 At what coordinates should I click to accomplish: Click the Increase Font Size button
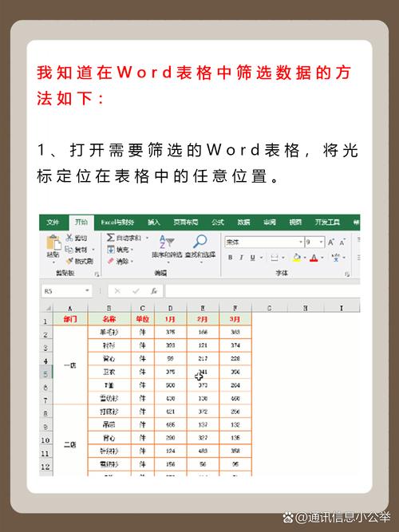pyautogui.click(x=330, y=242)
